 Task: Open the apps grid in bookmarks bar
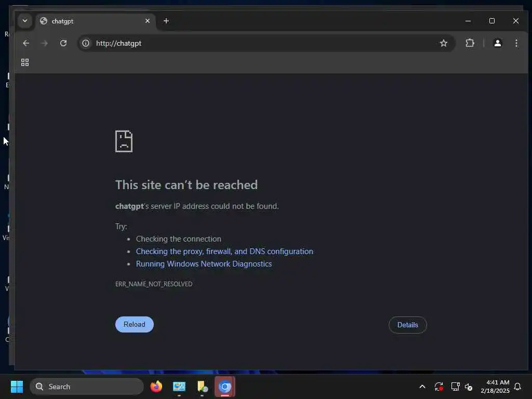[25, 62]
